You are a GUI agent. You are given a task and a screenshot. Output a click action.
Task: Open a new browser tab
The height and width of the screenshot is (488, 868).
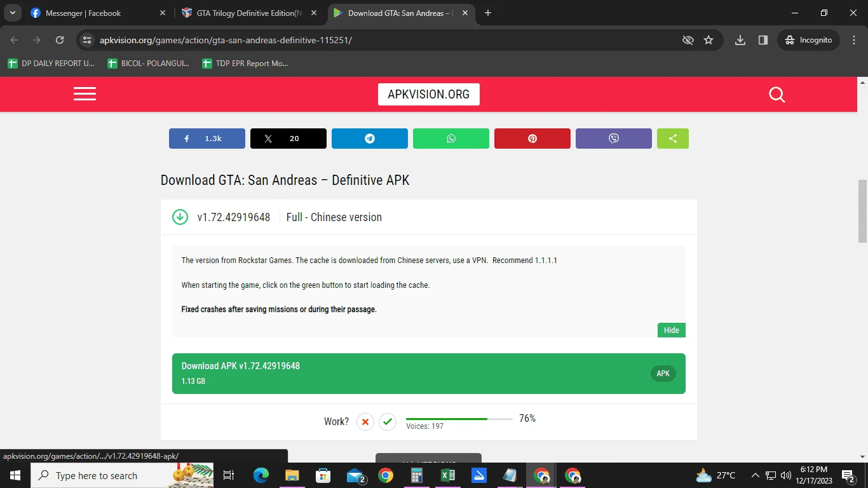point(488,13)
